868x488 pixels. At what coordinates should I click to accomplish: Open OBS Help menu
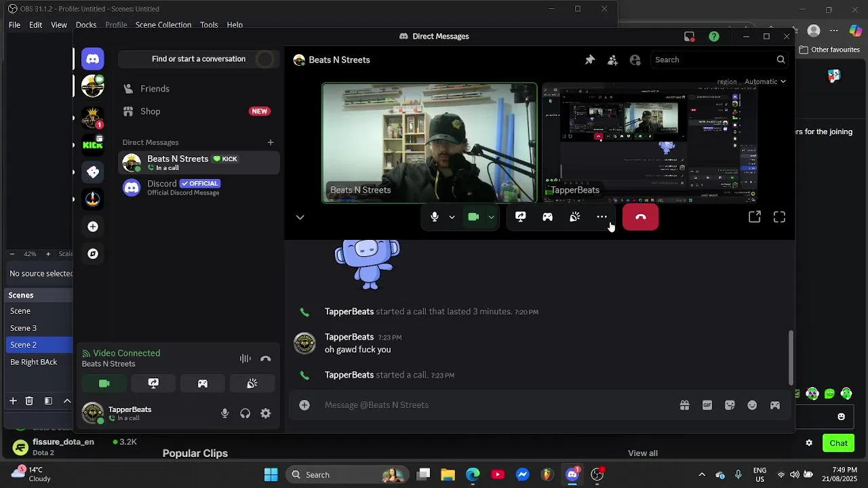coord(235,25)
